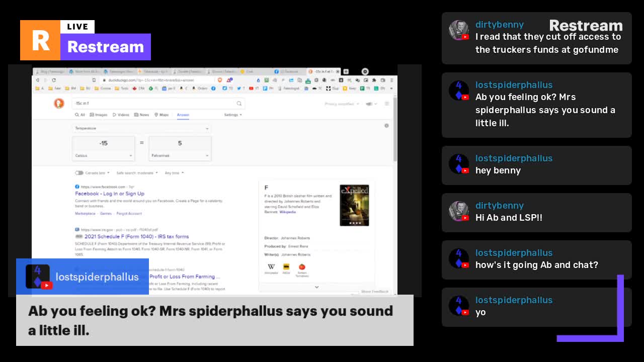Open the Fahrenheit unit dropdown
The image size is (644, 362).
click(x=180, y=156)
